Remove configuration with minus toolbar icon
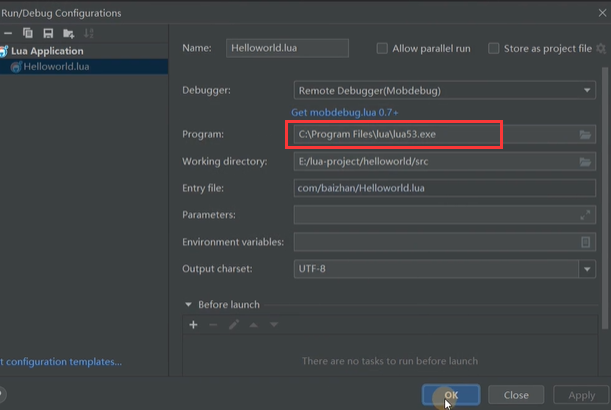Viewport: 611px width, 410px height. 8,34
